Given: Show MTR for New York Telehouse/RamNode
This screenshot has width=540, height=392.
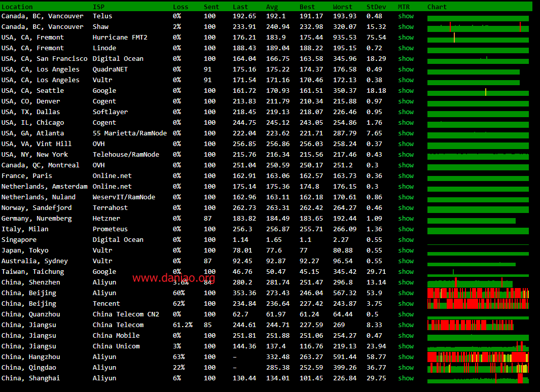Looking at the screenshot, I should pyautogui.click(x=406, y=155).
